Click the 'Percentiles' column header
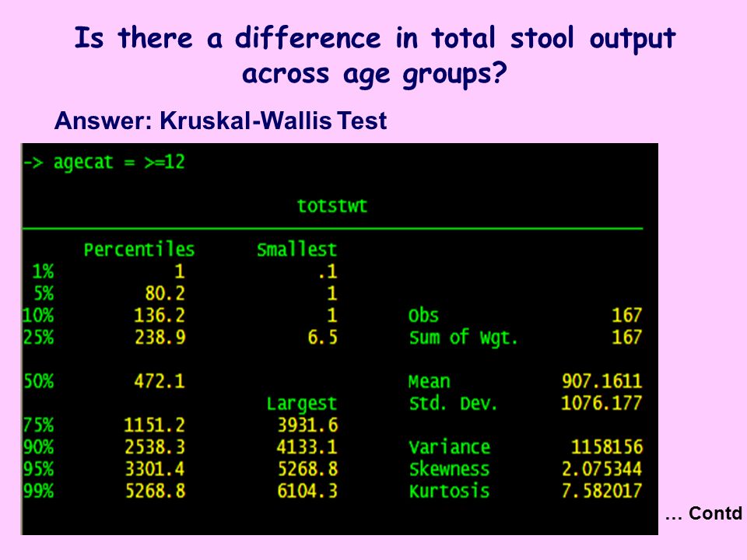The height and width of the screenshot is (560, 747). pyautogui.click(x=139, y=250)
